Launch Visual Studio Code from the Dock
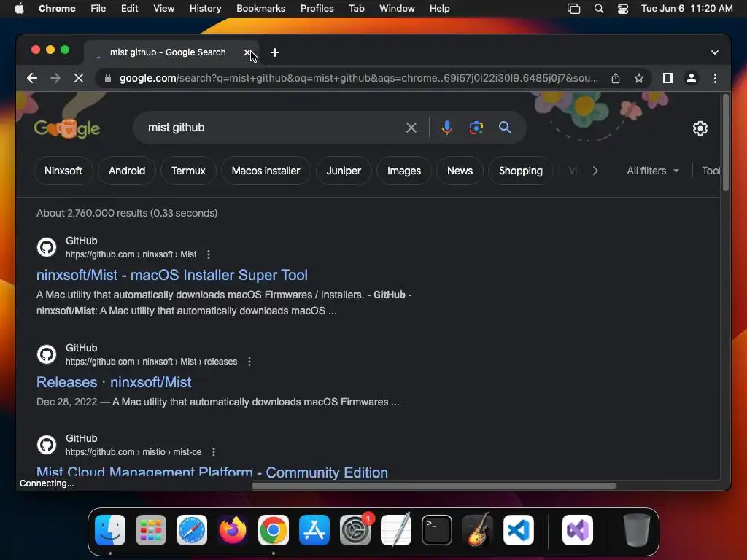The height and width of the screenshot is (560, 747). pos(519,530)
